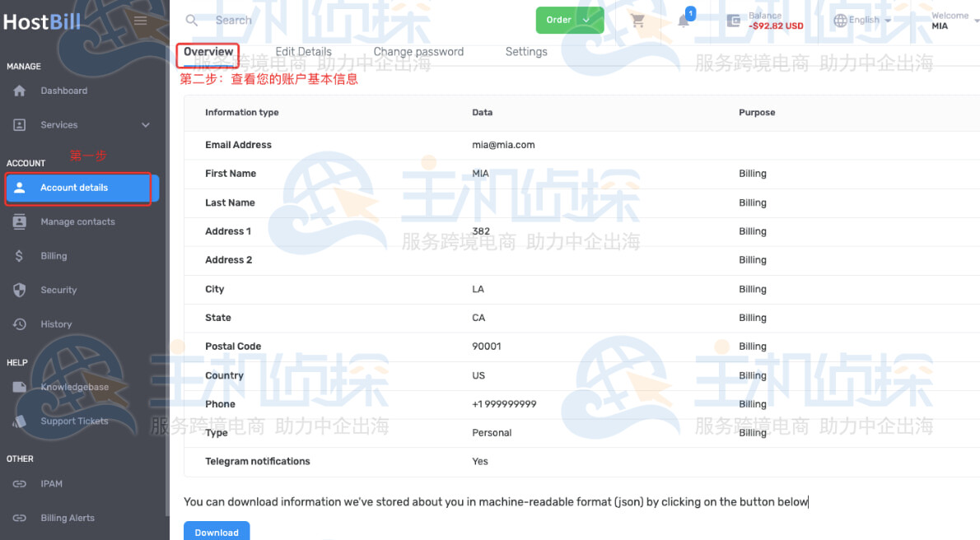Screen dimensions: 980x540
Task: Select the Billing dollar icon
Action: 21,255
